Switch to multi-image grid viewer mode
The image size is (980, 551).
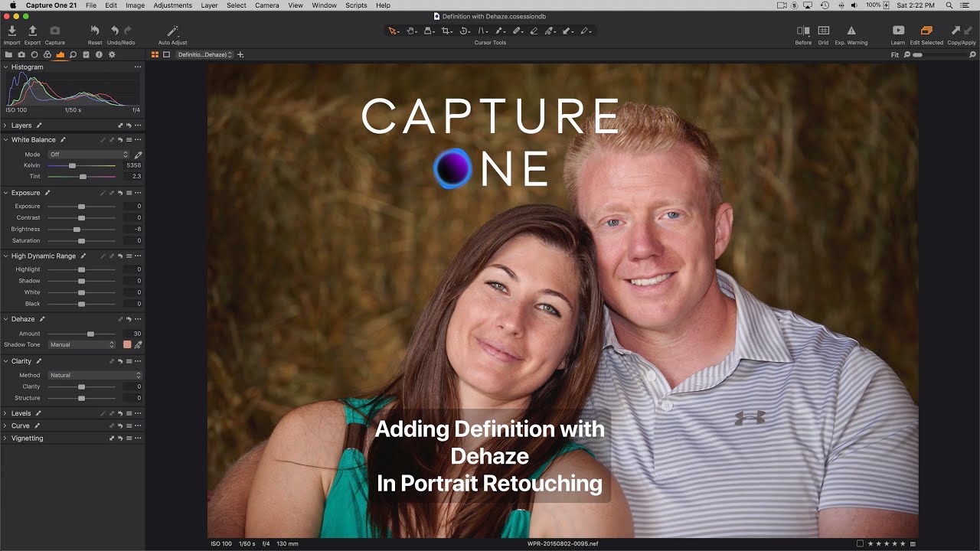point(155,55)
